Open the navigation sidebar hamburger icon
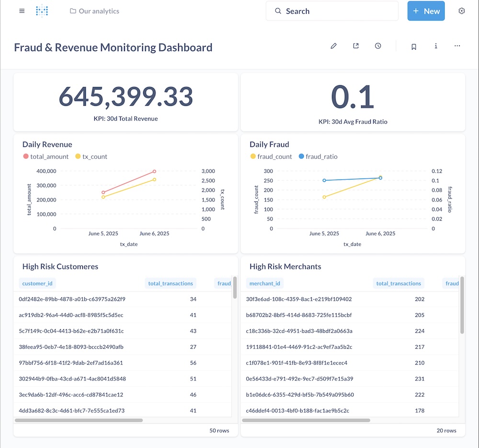Viewport: 479px width, 448px height. pos(22,11)
